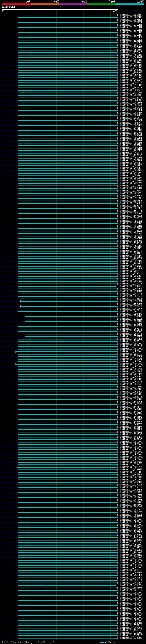Select label UniRef100_B6TWN7
Image resolution: width=146 pixels, height=644 pixels.
(x=131, y=48)
